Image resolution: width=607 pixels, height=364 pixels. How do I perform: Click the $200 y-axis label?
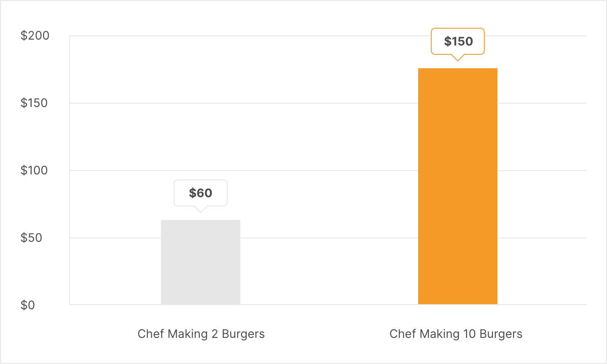click(35, 36)
